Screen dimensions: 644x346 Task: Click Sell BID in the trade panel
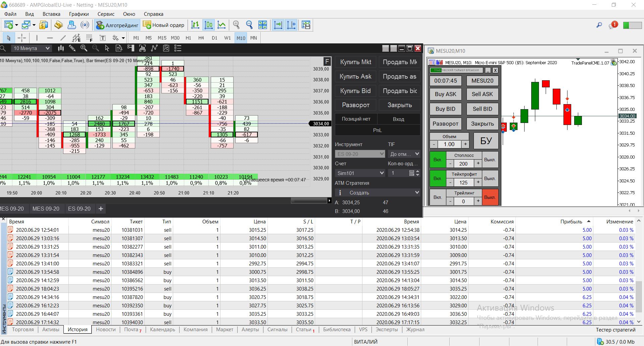483,109
